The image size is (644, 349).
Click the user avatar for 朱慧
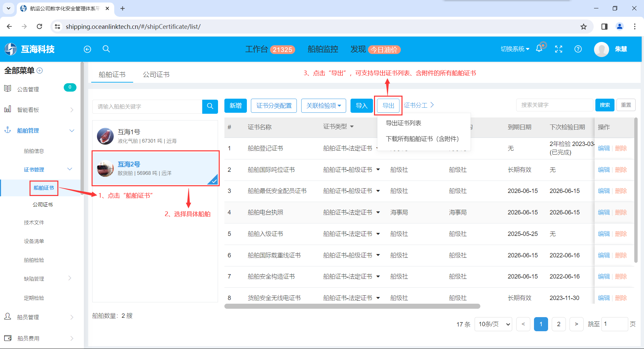[601, 49]
